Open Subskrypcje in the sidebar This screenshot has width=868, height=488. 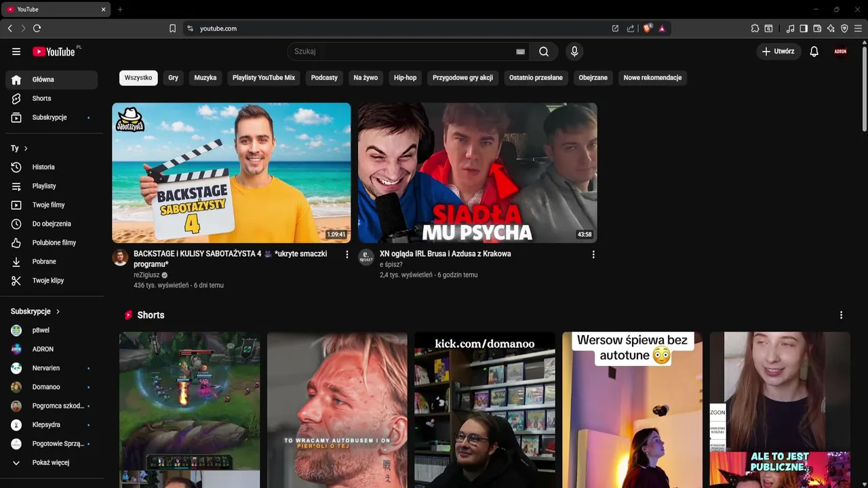tap(52, 117)
